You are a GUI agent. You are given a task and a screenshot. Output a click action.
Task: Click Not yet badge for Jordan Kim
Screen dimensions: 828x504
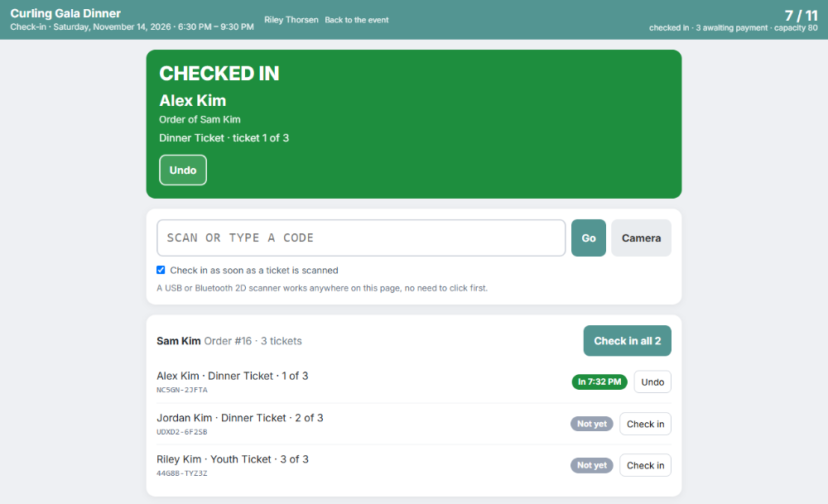592,424
